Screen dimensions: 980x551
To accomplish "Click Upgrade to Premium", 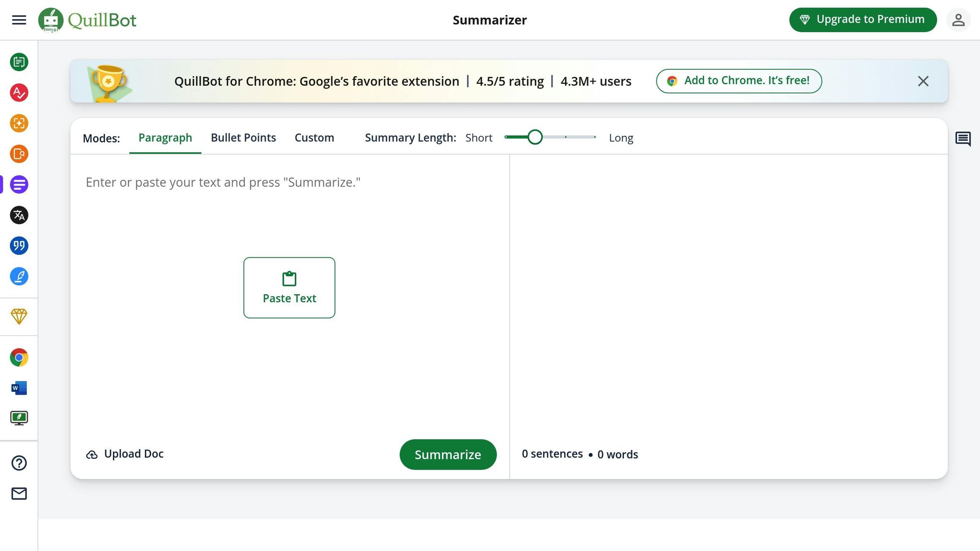I will [863, 19].
